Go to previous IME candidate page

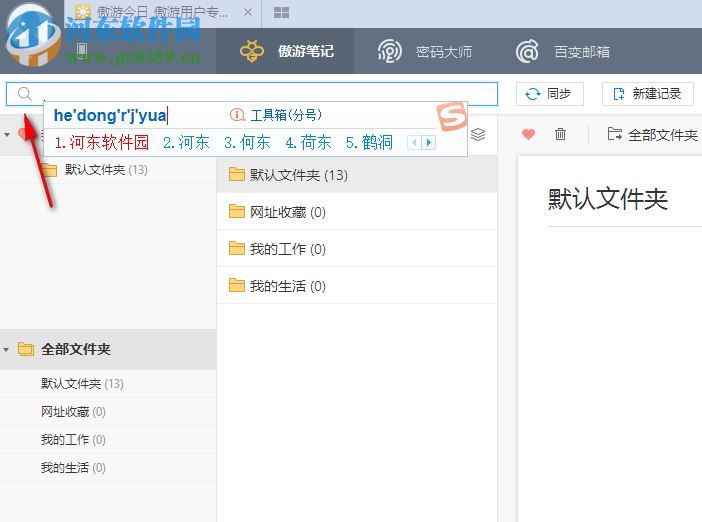415,143
